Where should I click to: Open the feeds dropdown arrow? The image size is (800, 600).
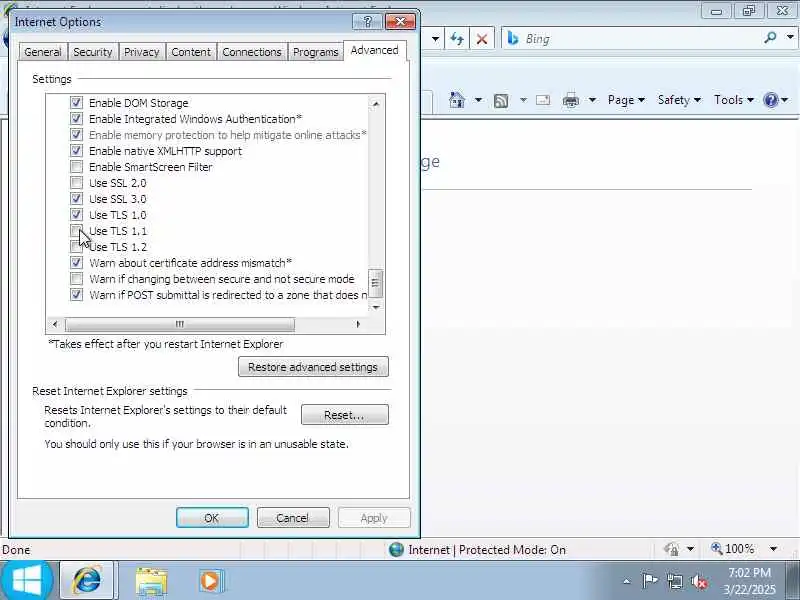523,100
